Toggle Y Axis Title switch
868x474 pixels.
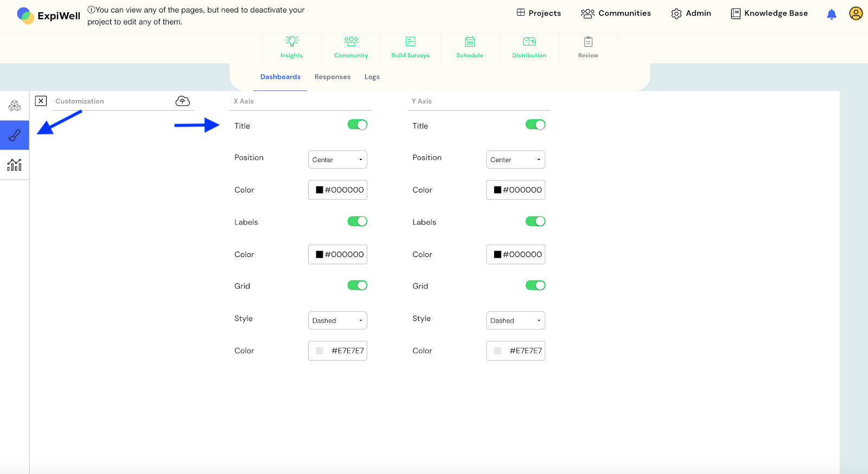coord(535,125)
